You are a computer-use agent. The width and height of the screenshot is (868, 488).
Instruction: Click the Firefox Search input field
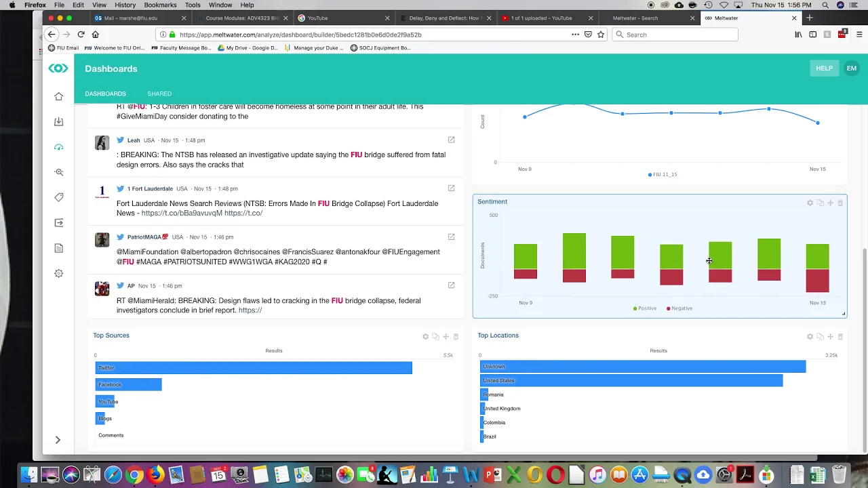tap(675, 35)
